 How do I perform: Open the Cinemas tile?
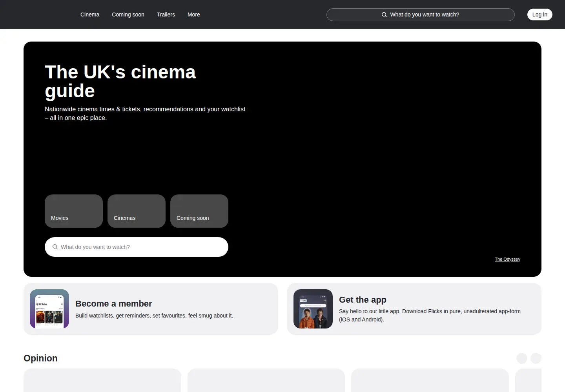click(x=137, y=211)
